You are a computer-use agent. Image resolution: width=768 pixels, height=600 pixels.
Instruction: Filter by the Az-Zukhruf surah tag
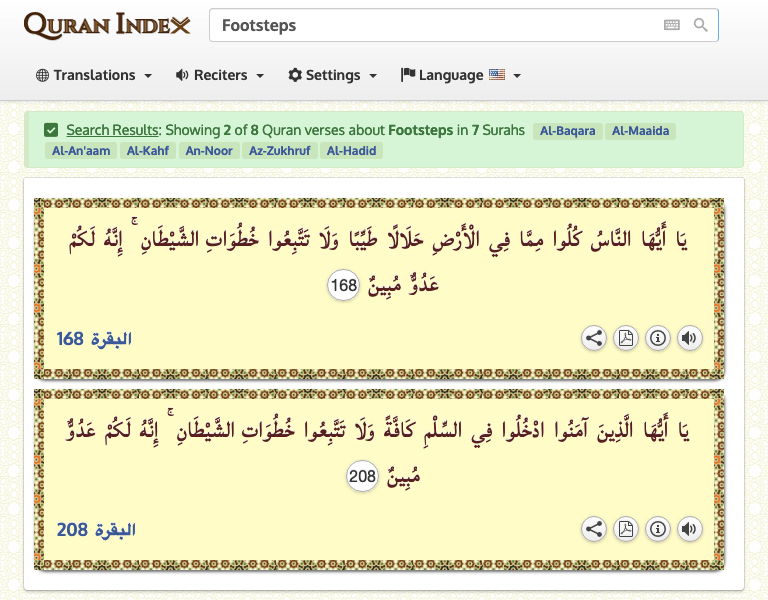tap(280, 151)
